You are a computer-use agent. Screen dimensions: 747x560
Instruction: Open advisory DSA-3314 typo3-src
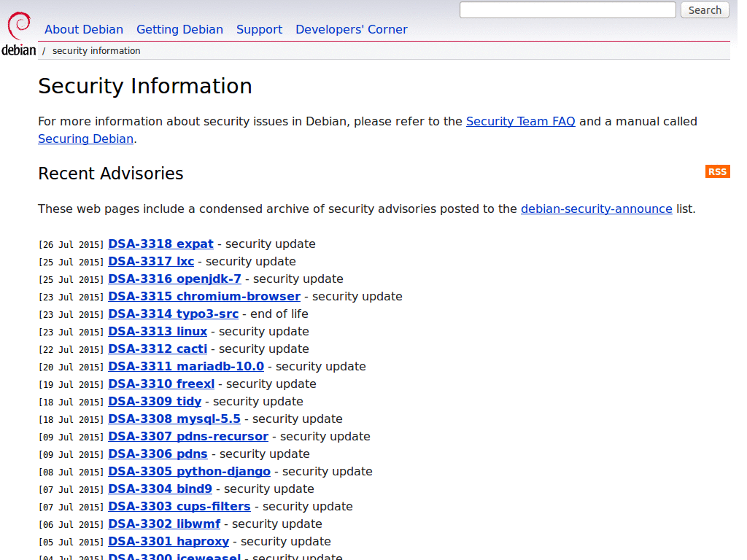tap(174, 314)
